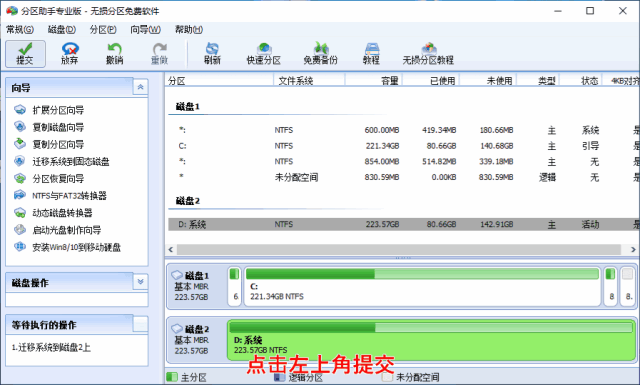Viewport: 640px width, 385px height.
Task: Collapse the 向导 panel
Action: pyautogui.click(x=140, y=87)
